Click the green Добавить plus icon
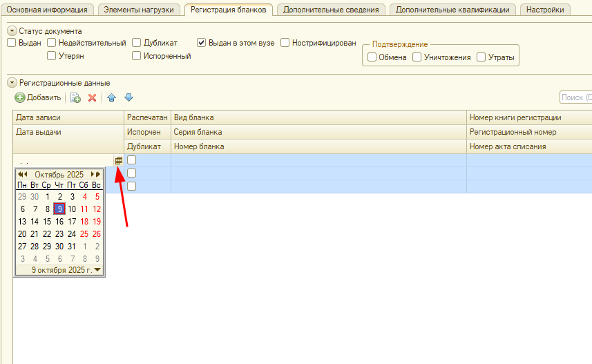The height and width of the screenshot is (364, 592). (20, 98)
